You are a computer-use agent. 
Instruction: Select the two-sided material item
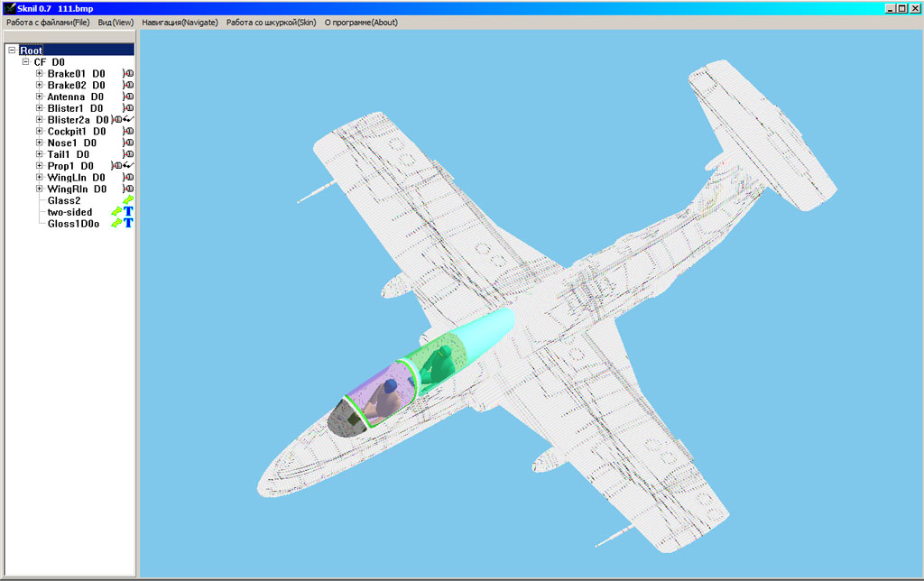[69, 212]
